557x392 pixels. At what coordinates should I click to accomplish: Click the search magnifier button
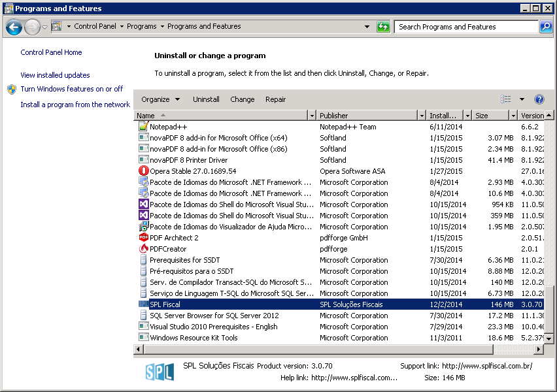(x=546, y=27)
